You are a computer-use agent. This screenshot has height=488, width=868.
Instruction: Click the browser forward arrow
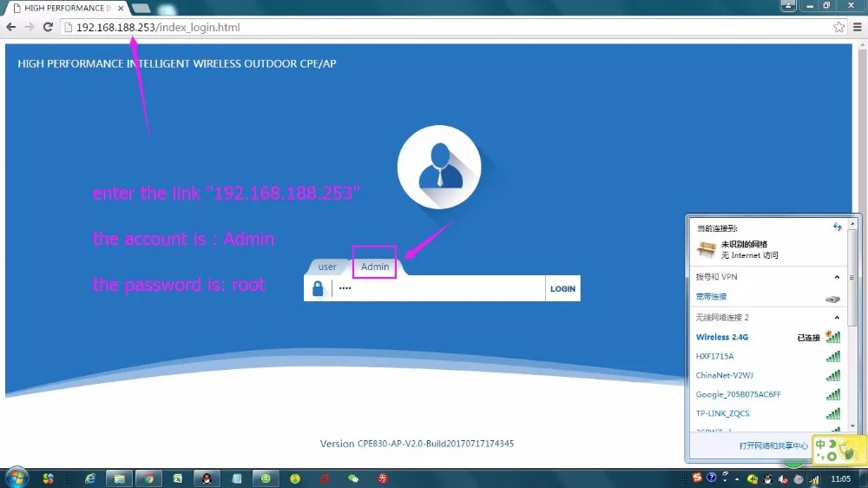(30, 27)
